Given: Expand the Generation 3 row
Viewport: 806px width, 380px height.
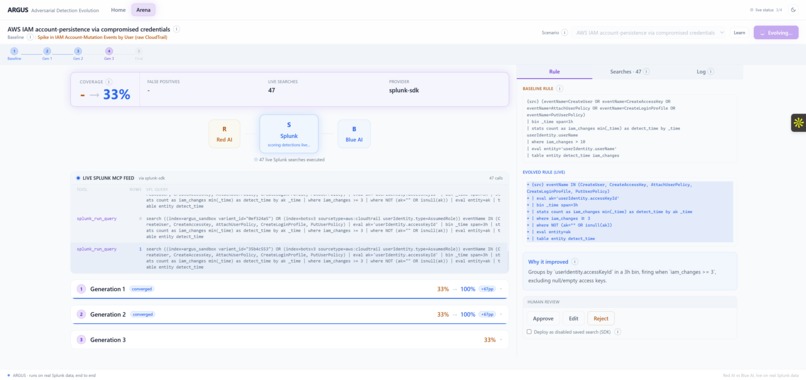Looking at the screenshot, I should [x=289, y=340].
